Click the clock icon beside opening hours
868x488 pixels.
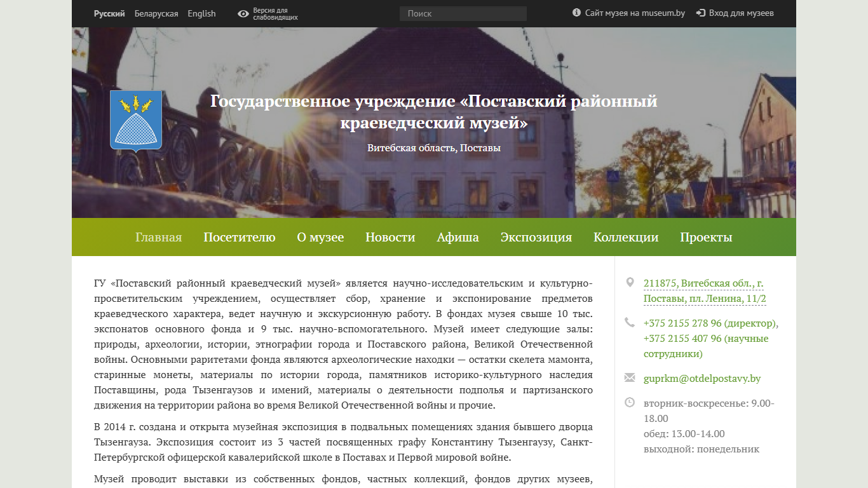[x=630, y=402]
